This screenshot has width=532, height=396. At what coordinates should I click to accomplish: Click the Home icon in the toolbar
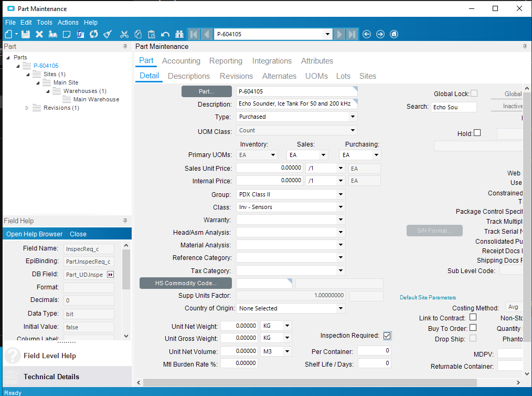coord(394,34)
